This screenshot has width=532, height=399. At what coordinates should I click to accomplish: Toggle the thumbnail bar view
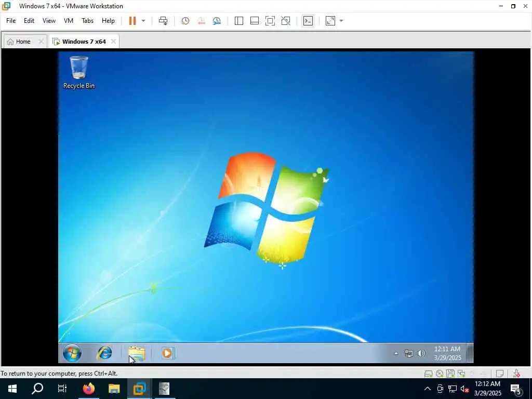click(255, 21)
